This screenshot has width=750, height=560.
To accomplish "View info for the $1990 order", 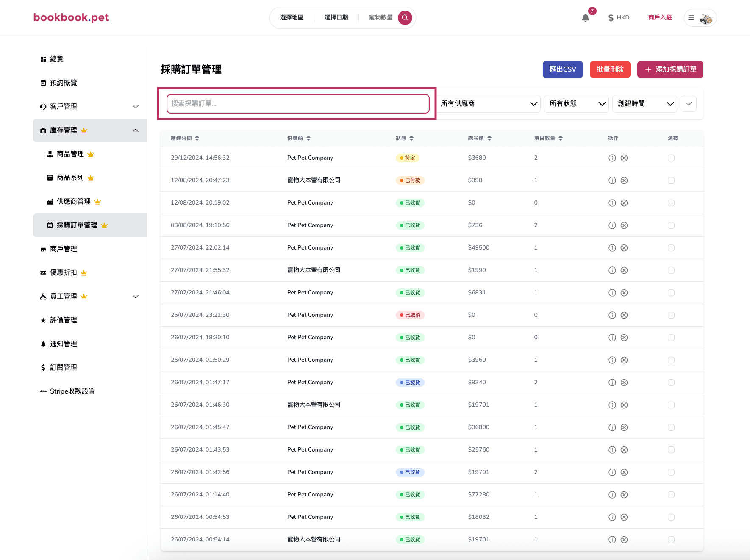I will pos(612,270).
